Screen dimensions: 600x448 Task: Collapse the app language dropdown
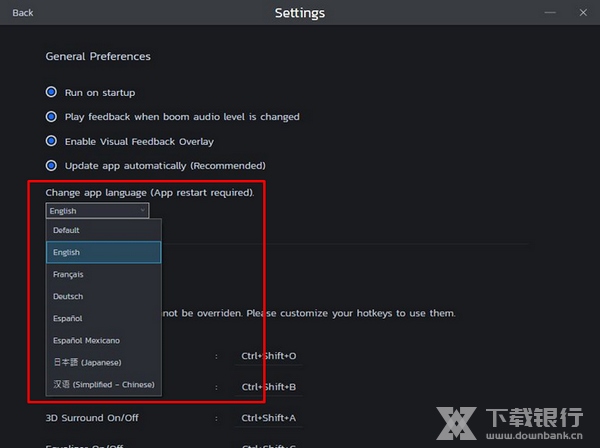(97, 211)
